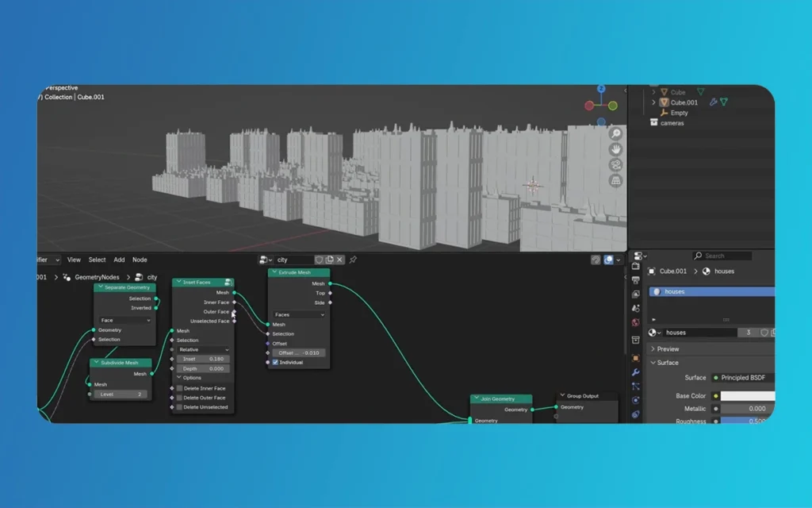Click the Principled BSDF surface button
The image size is (812, 508).
tap(743, 377)
